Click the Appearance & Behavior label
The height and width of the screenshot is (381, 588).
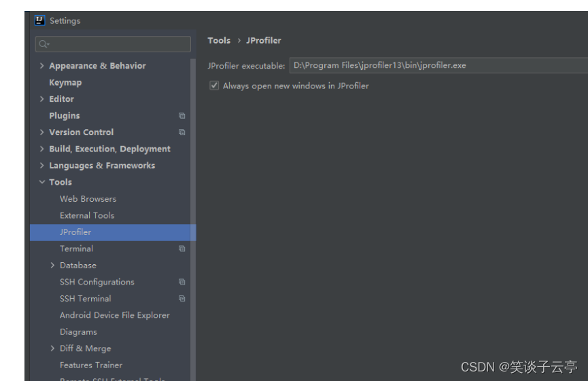pyautogui.click(x=97, y=66)
